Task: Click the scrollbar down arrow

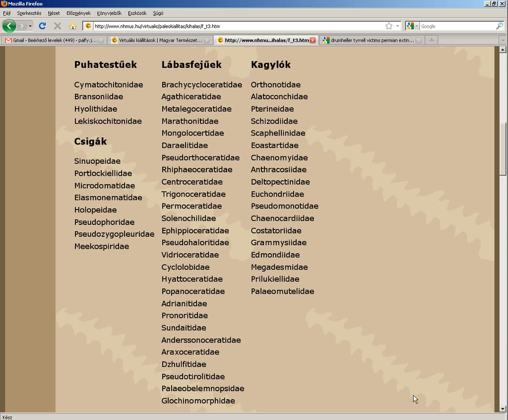Action: coord(503,409)
